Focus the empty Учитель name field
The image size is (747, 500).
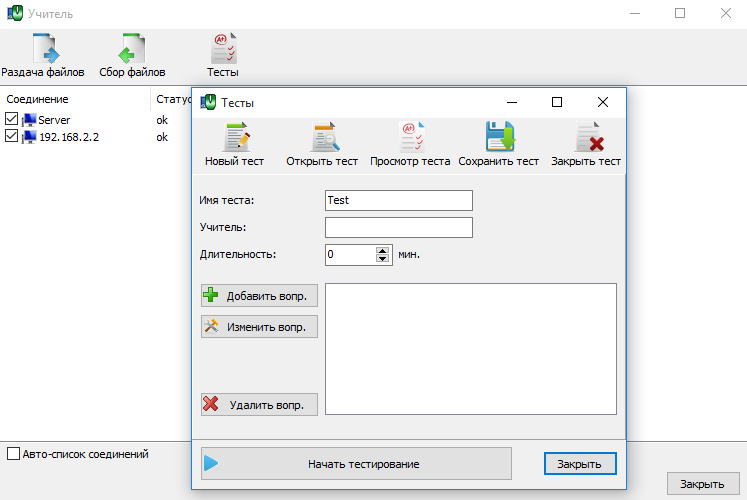pyautogui.click(x=399, y=228)
